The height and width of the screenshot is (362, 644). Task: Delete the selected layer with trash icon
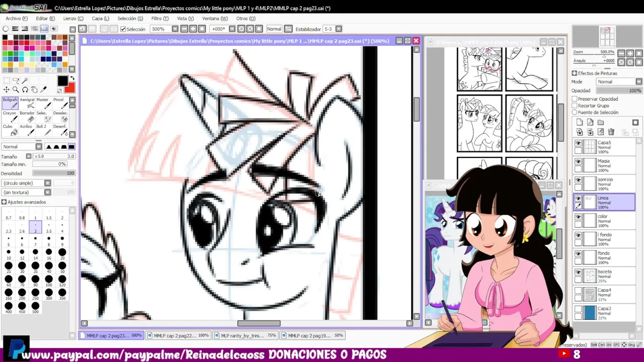tap(611, 132)
